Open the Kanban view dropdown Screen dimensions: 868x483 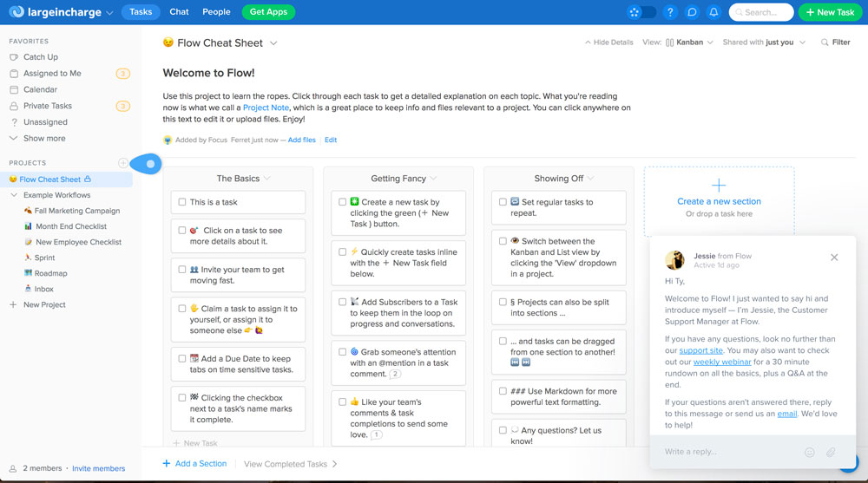(x=690, y=42)
